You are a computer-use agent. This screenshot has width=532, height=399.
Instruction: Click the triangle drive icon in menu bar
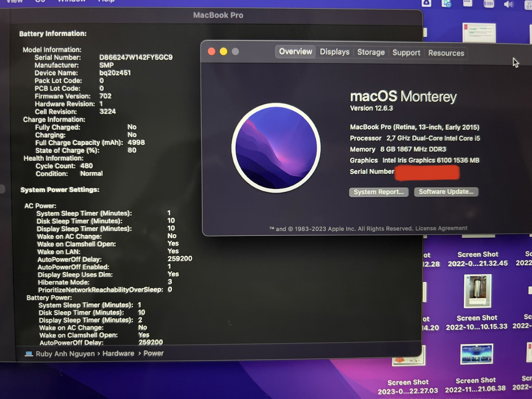[x=426, y=3]
